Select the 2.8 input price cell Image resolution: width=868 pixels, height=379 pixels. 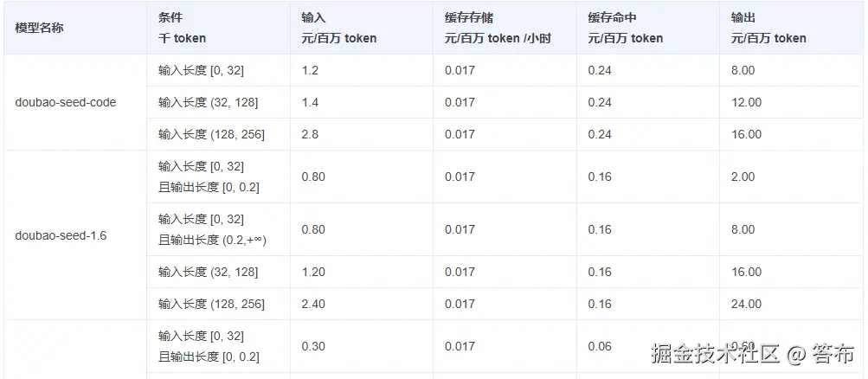click(310, 134)
